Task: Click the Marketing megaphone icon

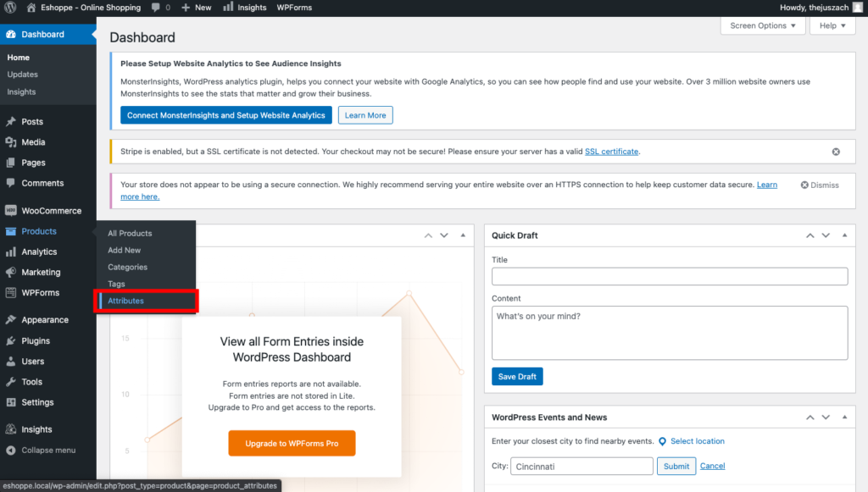Action: point(10,272)
